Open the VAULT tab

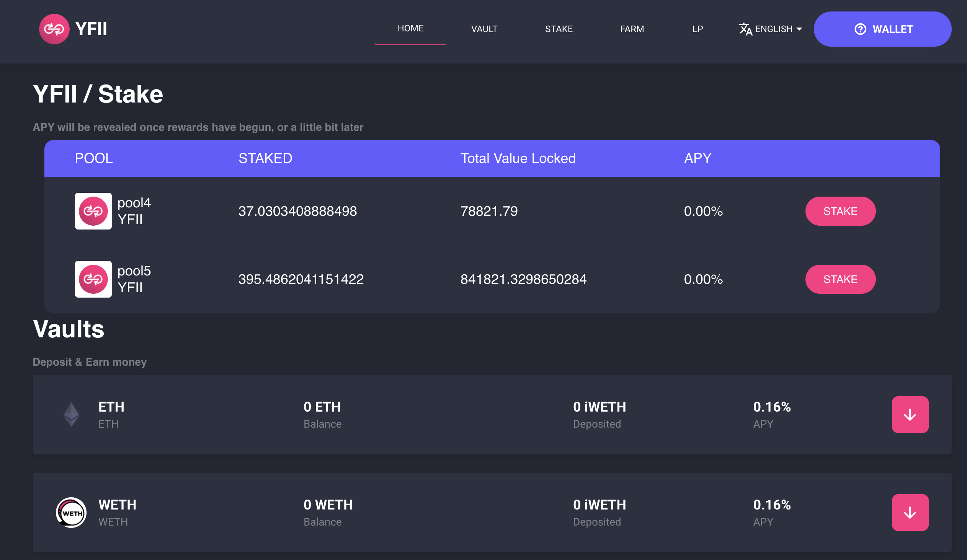pyautogui.click(x=484, y=29)
